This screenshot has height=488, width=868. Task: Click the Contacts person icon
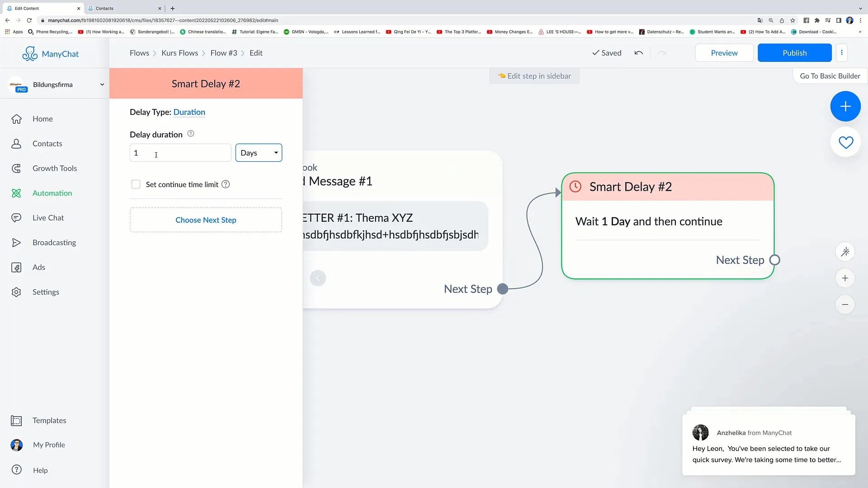pos(16,144)
